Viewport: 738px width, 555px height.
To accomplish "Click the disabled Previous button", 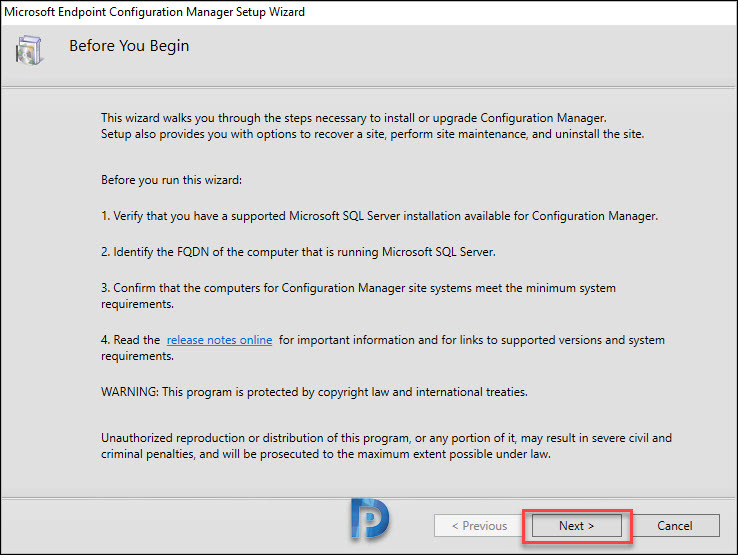I will point(480,525).
